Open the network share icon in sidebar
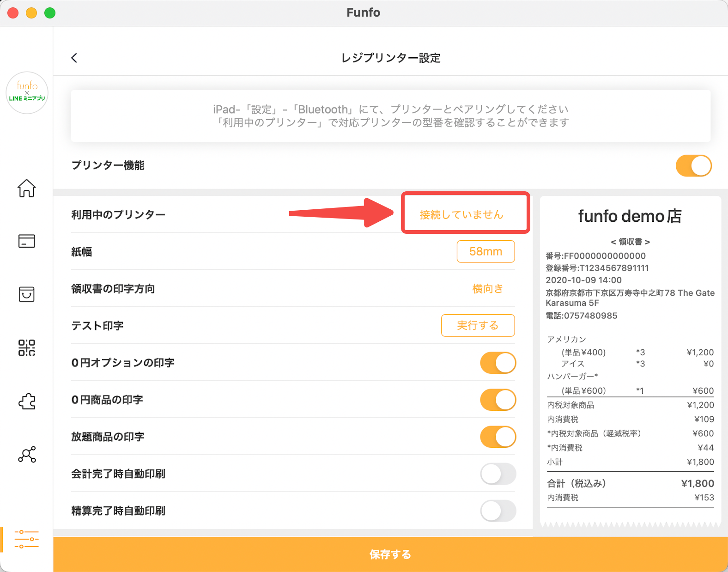Viewport: 728px width, 572px height. 27,455
